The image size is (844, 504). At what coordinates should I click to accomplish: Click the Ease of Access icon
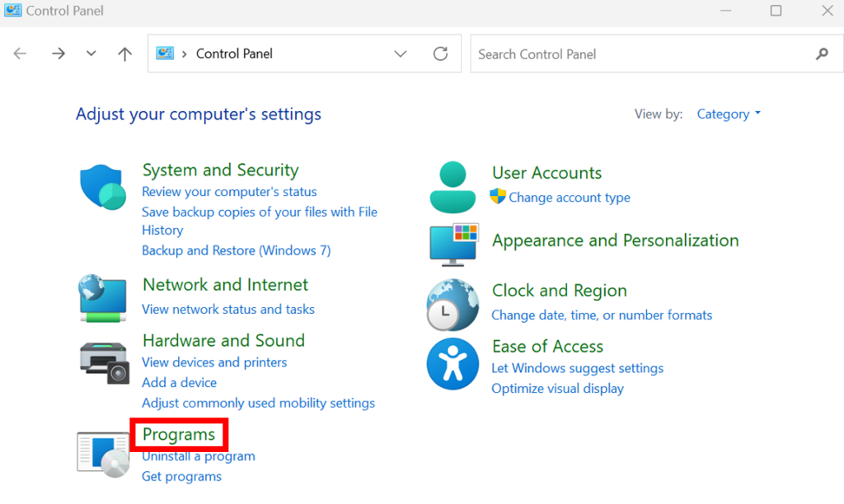(452, 363)
